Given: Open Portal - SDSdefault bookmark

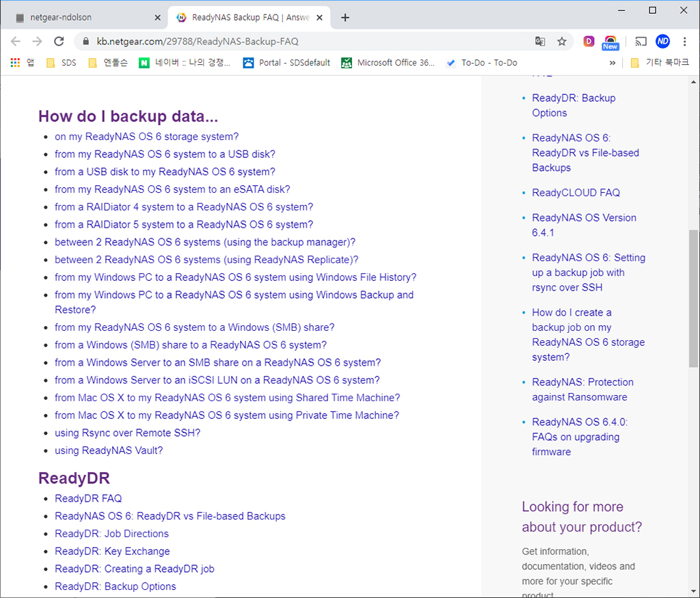Looking at the screenshot, I should 286,62.
